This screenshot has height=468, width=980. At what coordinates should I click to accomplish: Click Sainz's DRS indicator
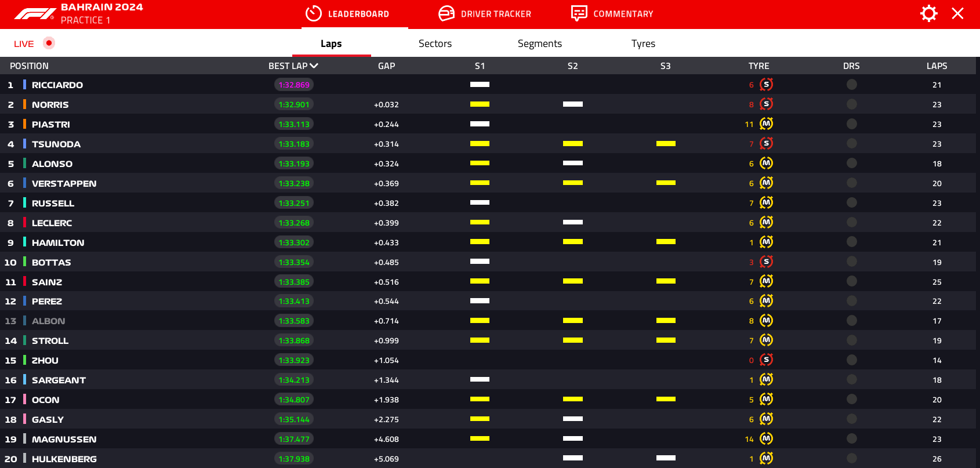[851, 282]
